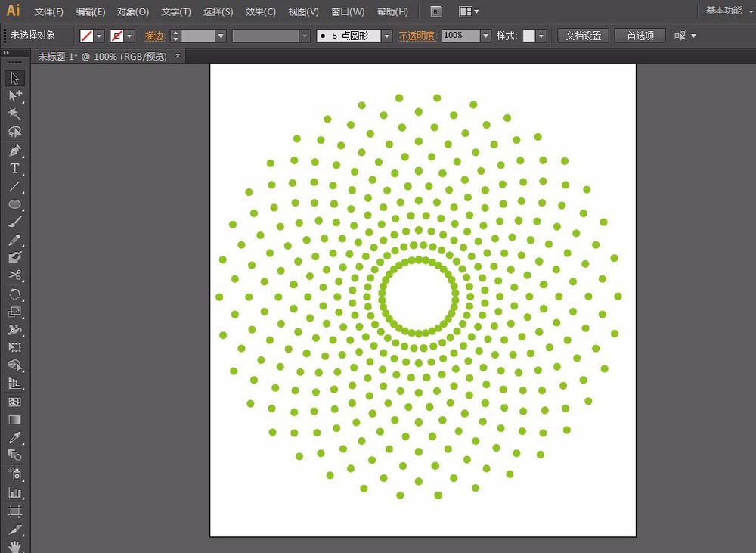Click the 文档设置 button
Viewport: 756px width, 553px height.
583,36
